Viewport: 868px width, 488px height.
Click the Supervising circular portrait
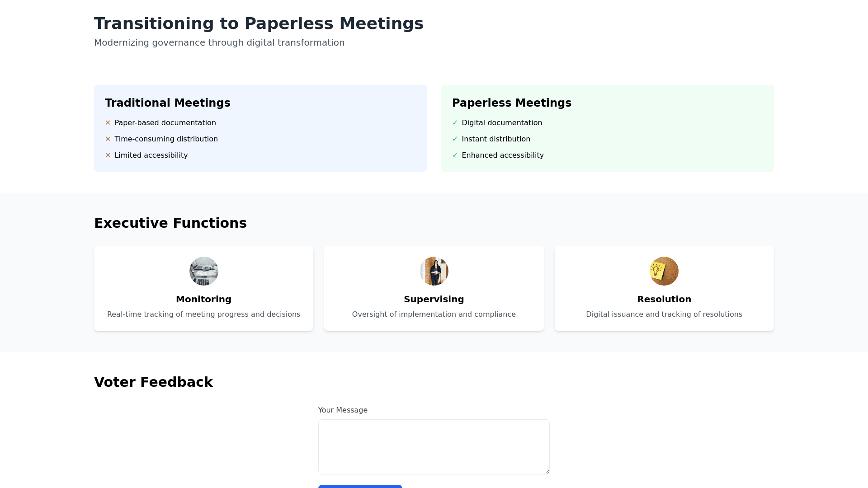click(434, 271)
